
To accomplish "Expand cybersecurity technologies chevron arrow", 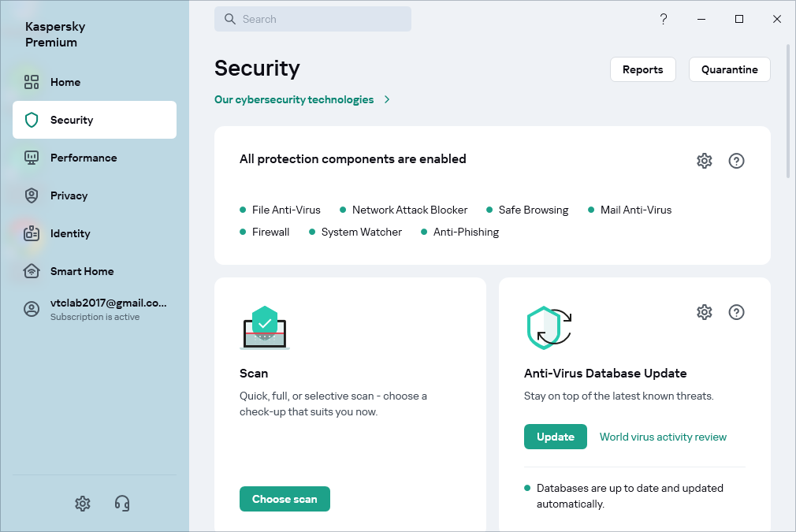I will point(387,100).
